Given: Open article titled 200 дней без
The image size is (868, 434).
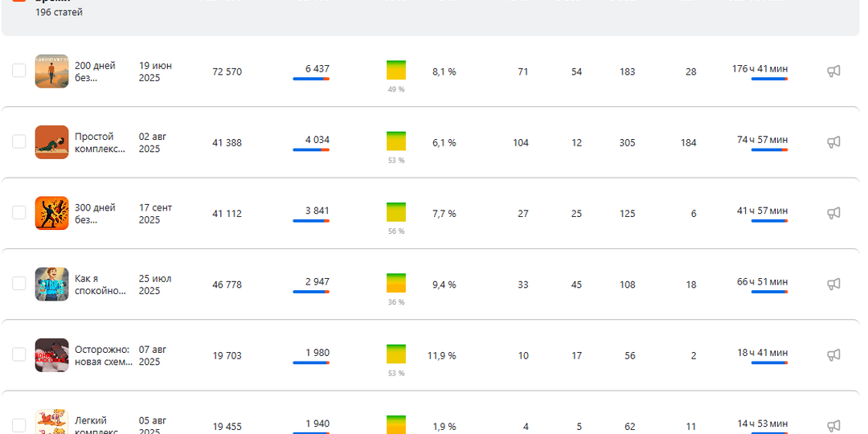Looking at the screenshot, I should [x=95, y=72].
